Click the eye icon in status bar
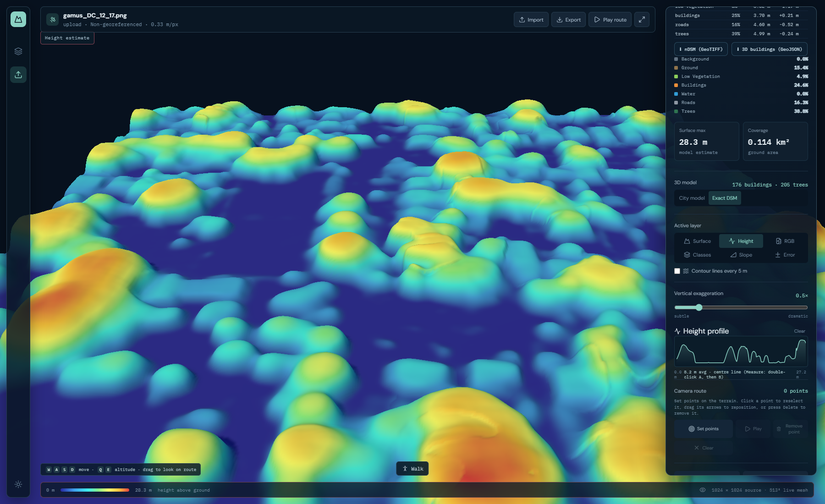Image resolution: width=825 pixels, height=504 pixels. 703,490
